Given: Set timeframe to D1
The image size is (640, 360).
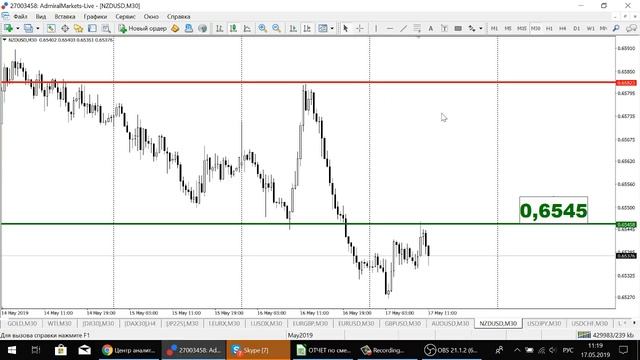Looking at the screenshot, I should (x=576, y=28).
